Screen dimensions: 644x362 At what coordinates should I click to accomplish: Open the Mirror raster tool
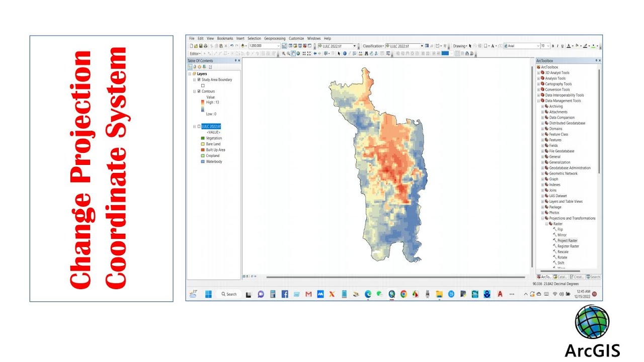[561, 235]
